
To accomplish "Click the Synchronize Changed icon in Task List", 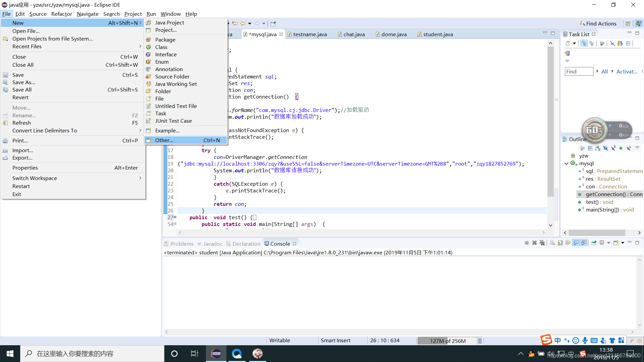I will click(x=567, y=53).
